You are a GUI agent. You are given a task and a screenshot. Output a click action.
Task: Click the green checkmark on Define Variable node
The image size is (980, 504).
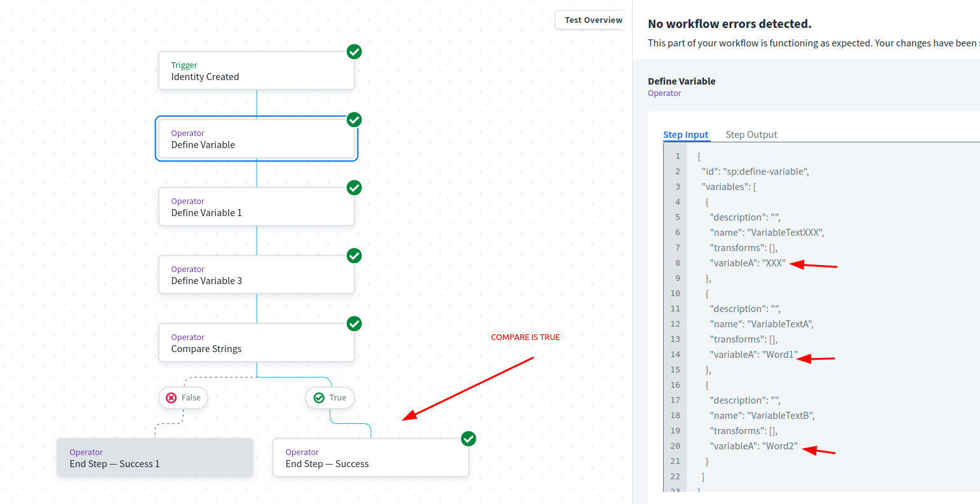pos(354,119)
